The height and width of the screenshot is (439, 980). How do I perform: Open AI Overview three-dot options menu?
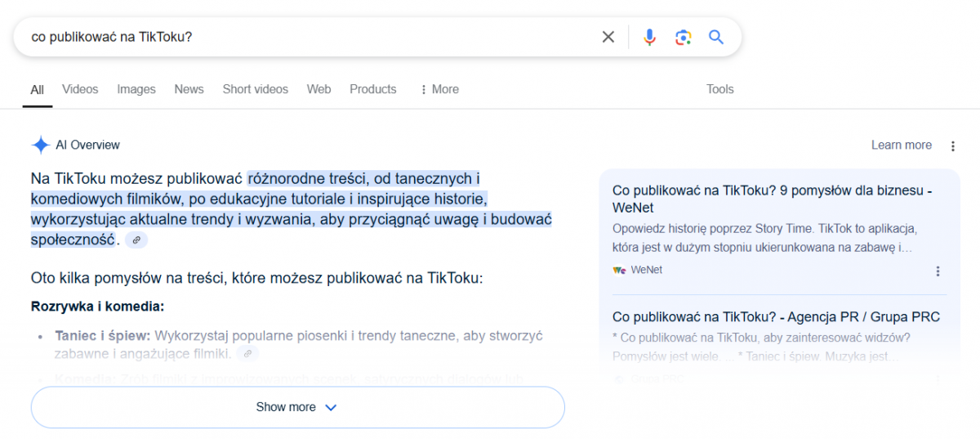pyautogui.click(x=952, y=146)
